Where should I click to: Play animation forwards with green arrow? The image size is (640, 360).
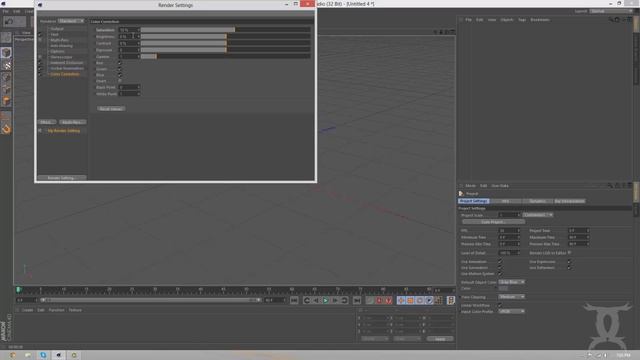326,300
